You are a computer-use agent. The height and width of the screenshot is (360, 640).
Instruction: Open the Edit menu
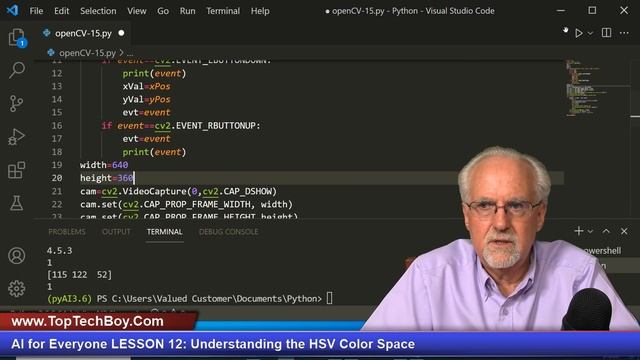click(x=62, y=11)
